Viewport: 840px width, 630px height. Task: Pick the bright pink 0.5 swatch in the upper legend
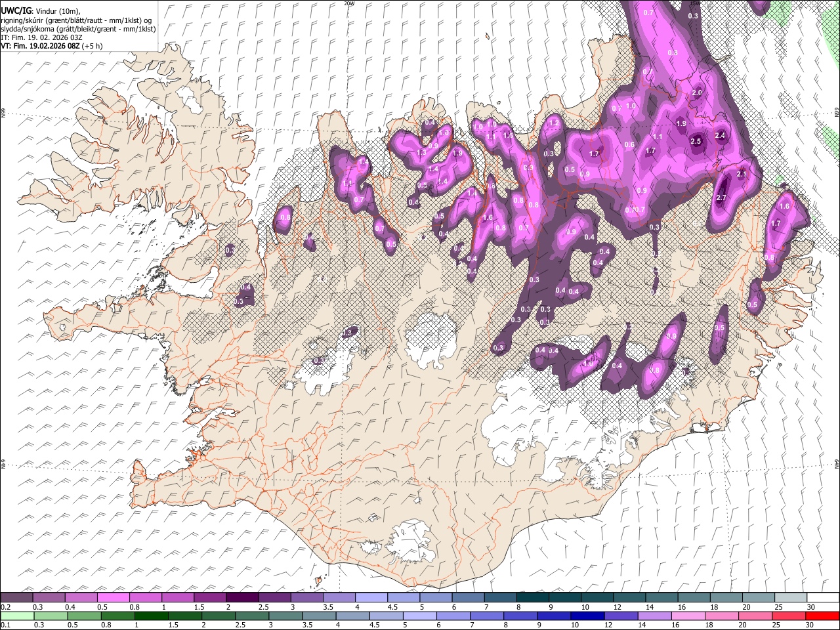[113, 597]
